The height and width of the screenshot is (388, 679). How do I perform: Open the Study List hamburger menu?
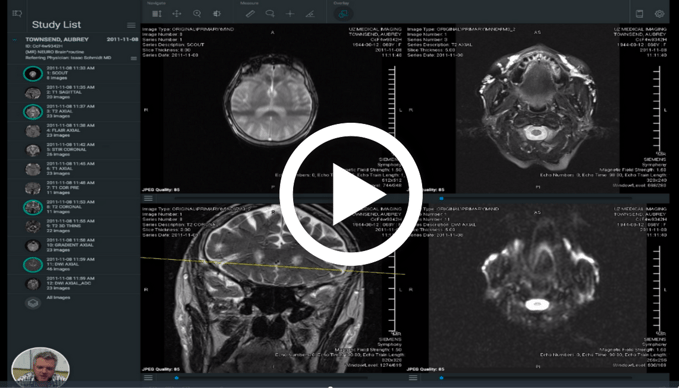pyautogui.click(x=131, y=25)
